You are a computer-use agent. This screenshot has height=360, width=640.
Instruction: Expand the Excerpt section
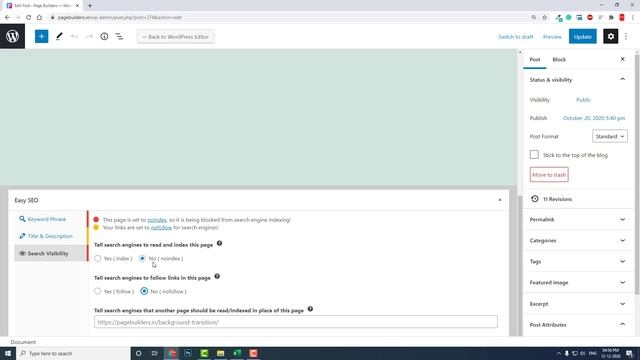coord(578,304)
